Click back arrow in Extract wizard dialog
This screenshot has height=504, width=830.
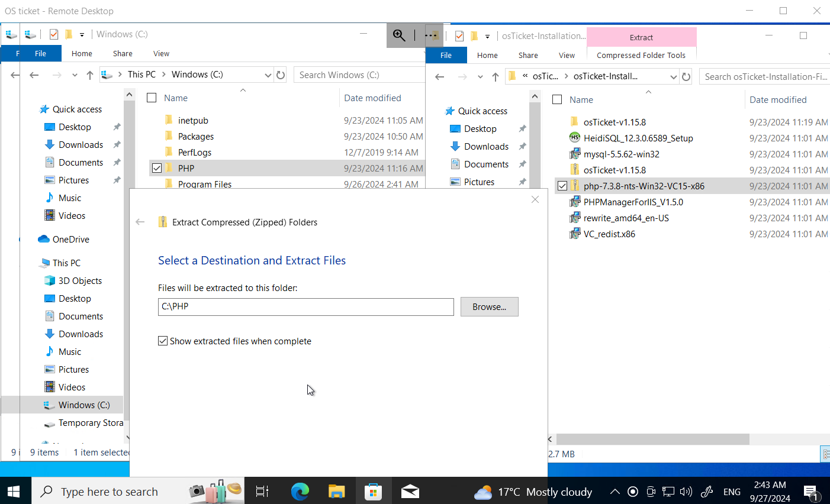[140, 222]
